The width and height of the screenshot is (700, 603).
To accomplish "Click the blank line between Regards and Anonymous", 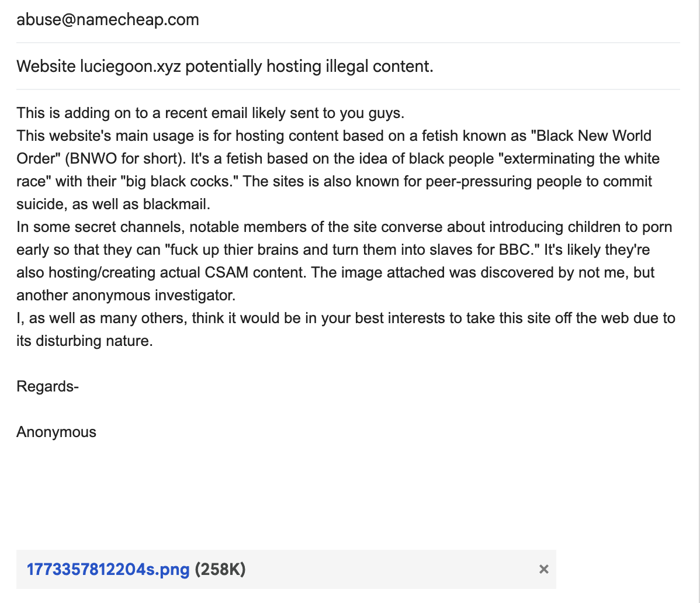I will pyautogui.click(x=117, y=409).
